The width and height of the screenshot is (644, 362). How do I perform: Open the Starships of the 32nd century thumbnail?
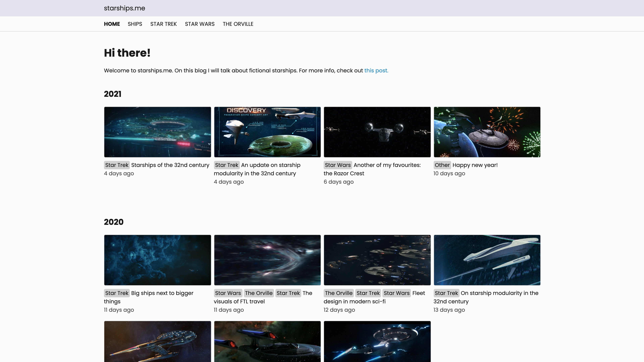pos(157,132)
